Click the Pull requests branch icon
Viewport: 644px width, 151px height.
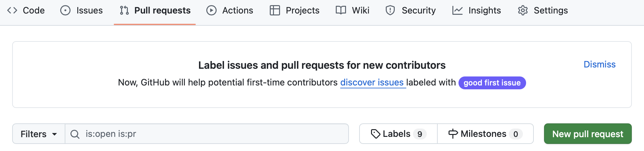coord(124,11)
